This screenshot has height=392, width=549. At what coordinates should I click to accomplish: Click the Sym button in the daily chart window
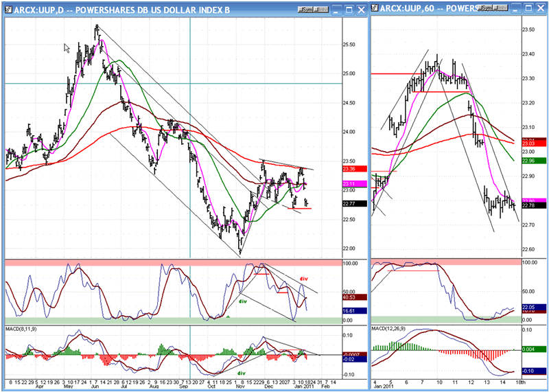click(x=305, y=10)
